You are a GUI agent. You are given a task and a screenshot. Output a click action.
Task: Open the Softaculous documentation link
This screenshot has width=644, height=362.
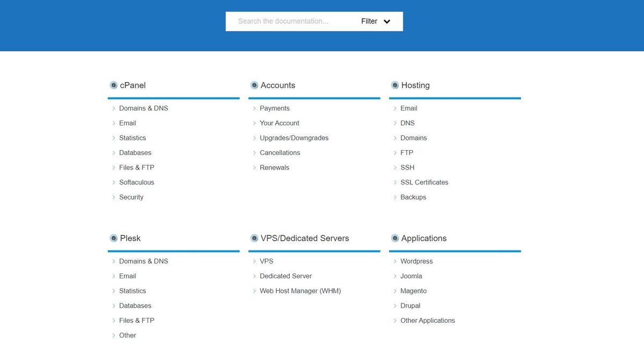[136, 182]
